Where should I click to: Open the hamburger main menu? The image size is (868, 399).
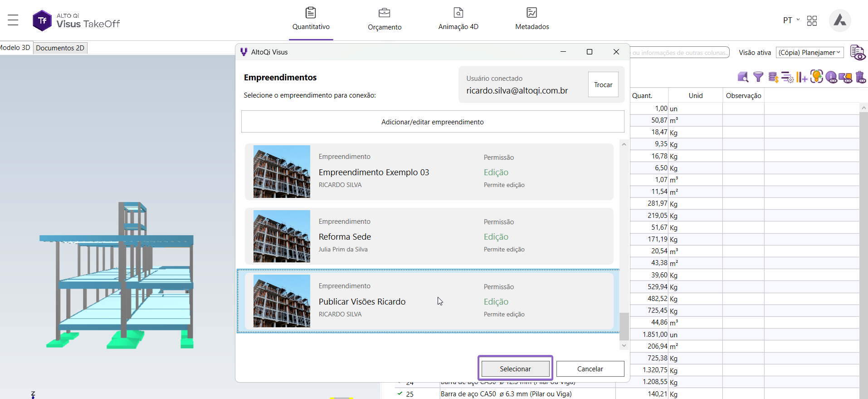tap(13, 20)
